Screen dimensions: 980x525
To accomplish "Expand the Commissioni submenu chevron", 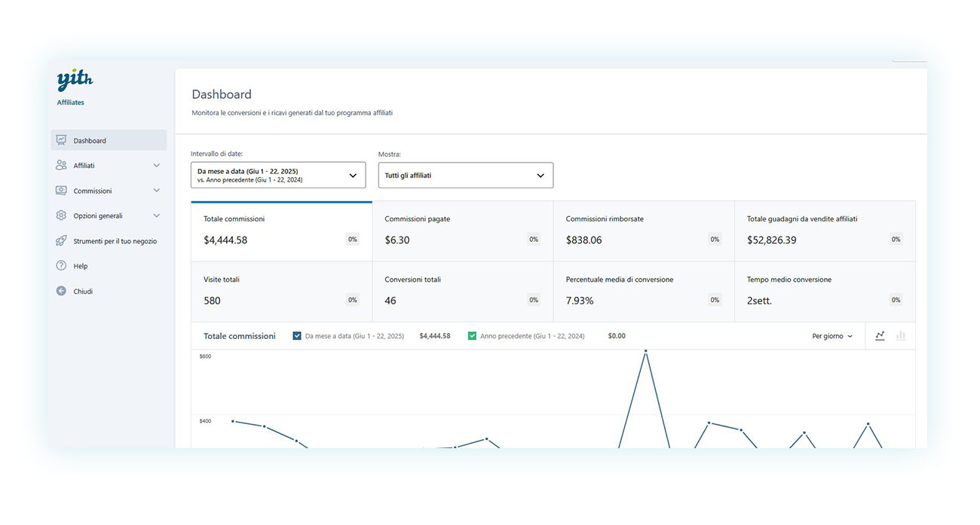I will tap(157, 191).
